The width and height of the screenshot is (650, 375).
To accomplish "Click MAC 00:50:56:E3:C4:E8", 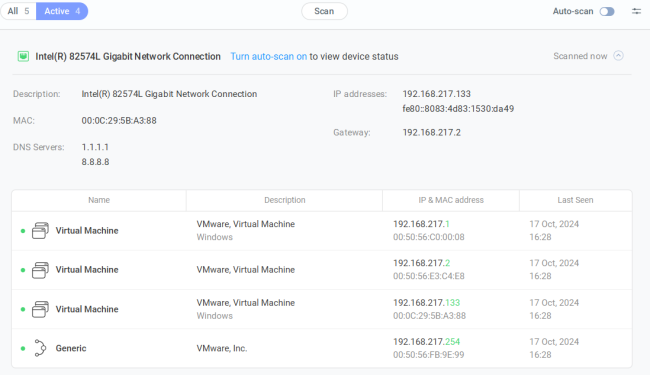I will [x=429, y=276].
